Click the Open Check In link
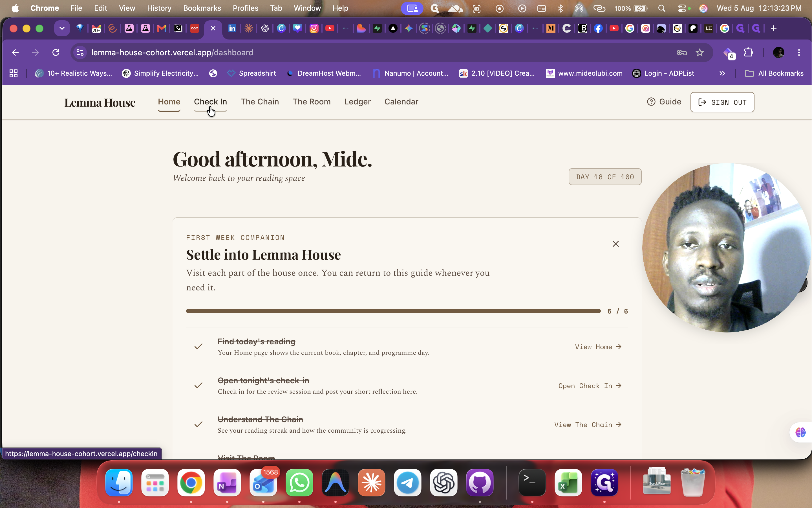 point(590,386)
